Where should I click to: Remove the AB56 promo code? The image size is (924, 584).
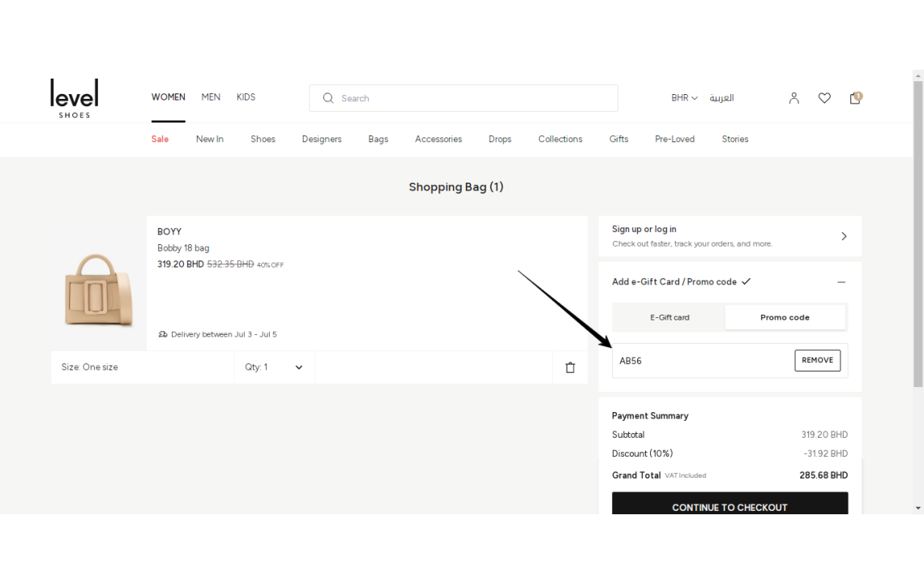point(817,360)
